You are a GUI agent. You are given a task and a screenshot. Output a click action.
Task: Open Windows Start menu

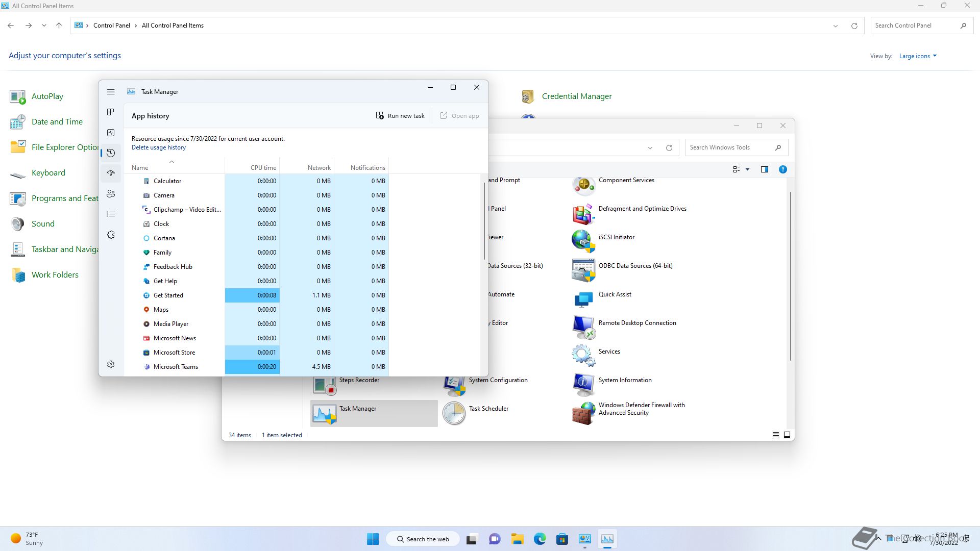[373, 539]
